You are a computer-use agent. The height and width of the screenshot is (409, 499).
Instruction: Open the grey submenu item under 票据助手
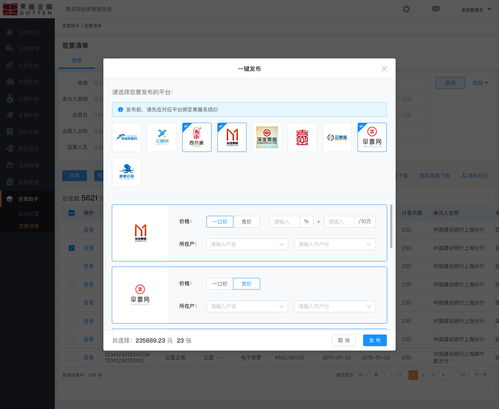coord(29,213)
